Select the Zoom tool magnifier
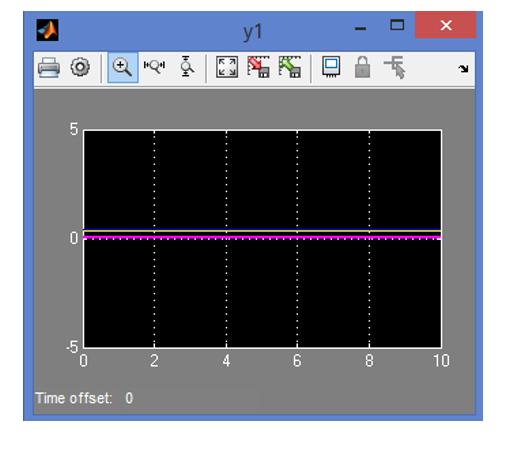This screenshot has width=526, height=449. 122,67
